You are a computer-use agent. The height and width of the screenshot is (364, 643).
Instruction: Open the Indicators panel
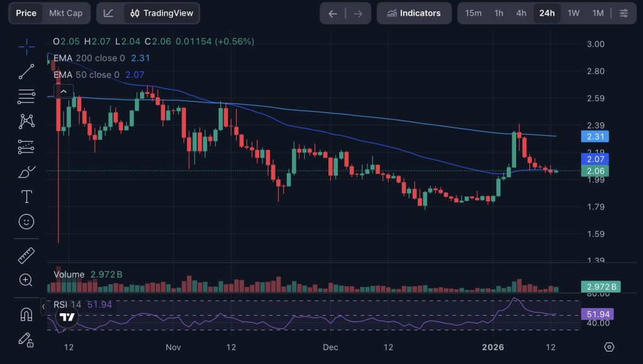click(x=414, y=13)
